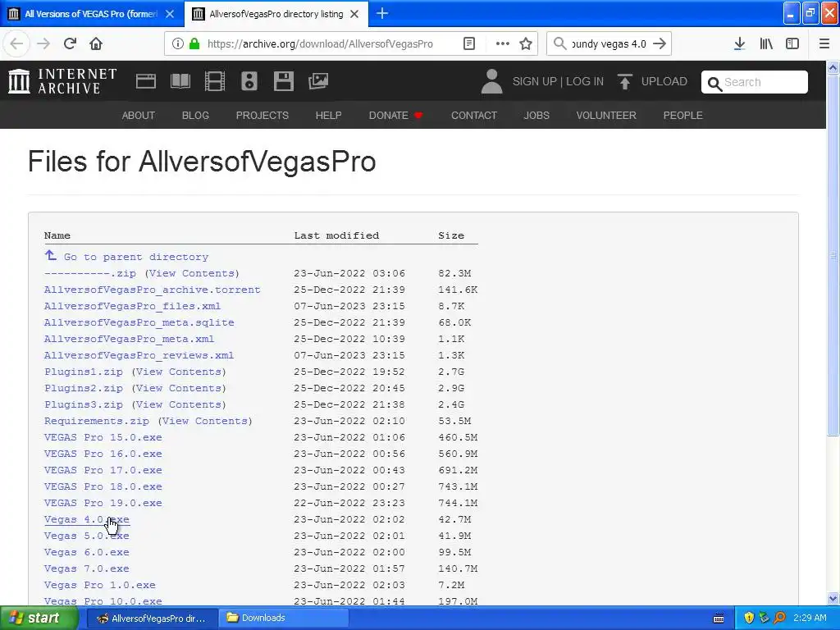Open the PEOPLE menu item
The image size is (840, 630).
[683, 115]
